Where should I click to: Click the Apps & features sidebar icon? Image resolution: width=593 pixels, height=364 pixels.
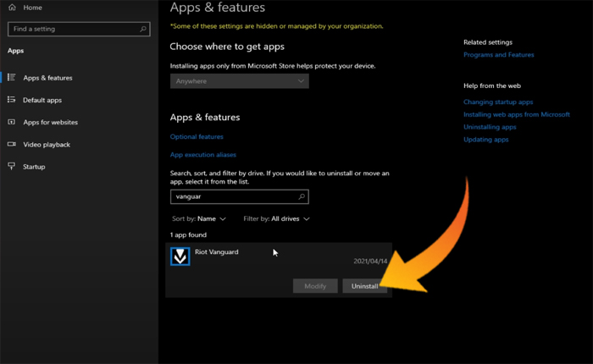pos(12,78)
